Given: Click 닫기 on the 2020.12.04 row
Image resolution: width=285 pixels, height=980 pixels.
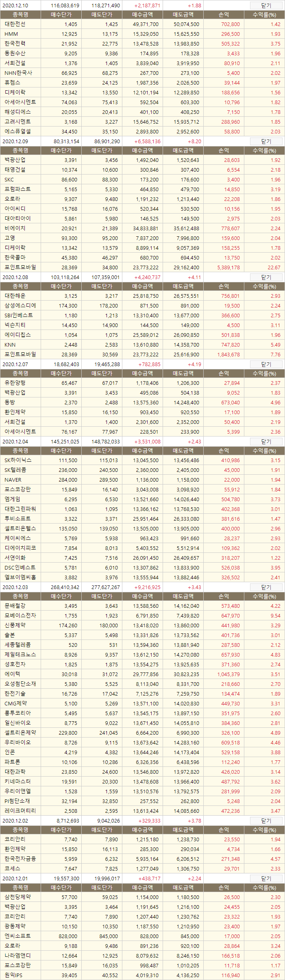Looking at the screenshot, I should tap(266, 442).
